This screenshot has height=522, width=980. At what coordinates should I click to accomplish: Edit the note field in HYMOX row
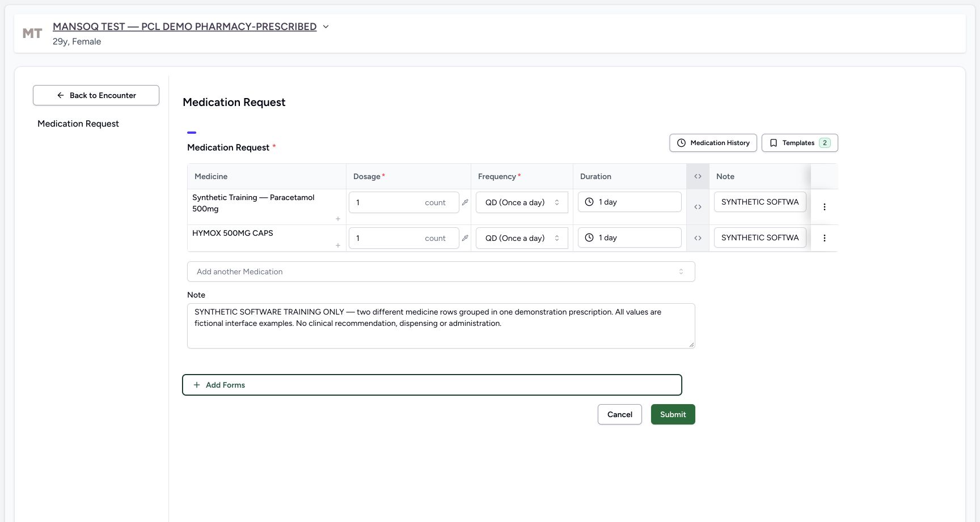click(x=760, y=237)
